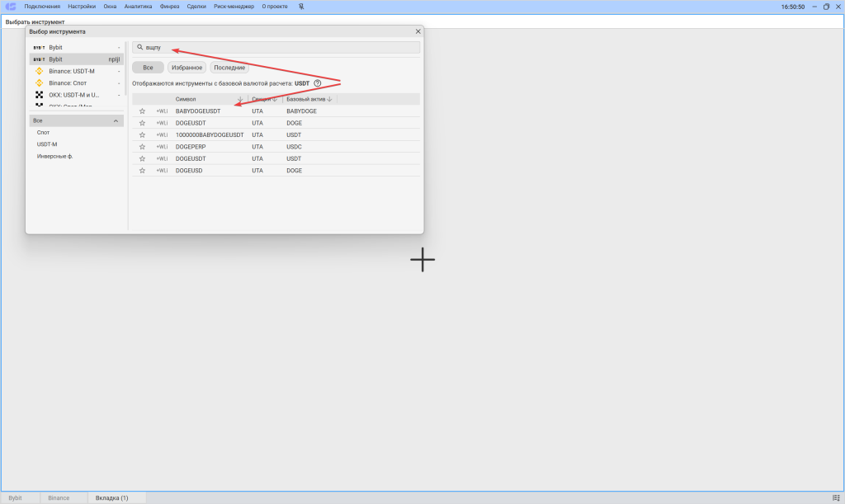Image resolution: width=845 pixels, height=504 pixels.
Task: Click the application logo icon in the menu bar
Action: click(10, 7)
